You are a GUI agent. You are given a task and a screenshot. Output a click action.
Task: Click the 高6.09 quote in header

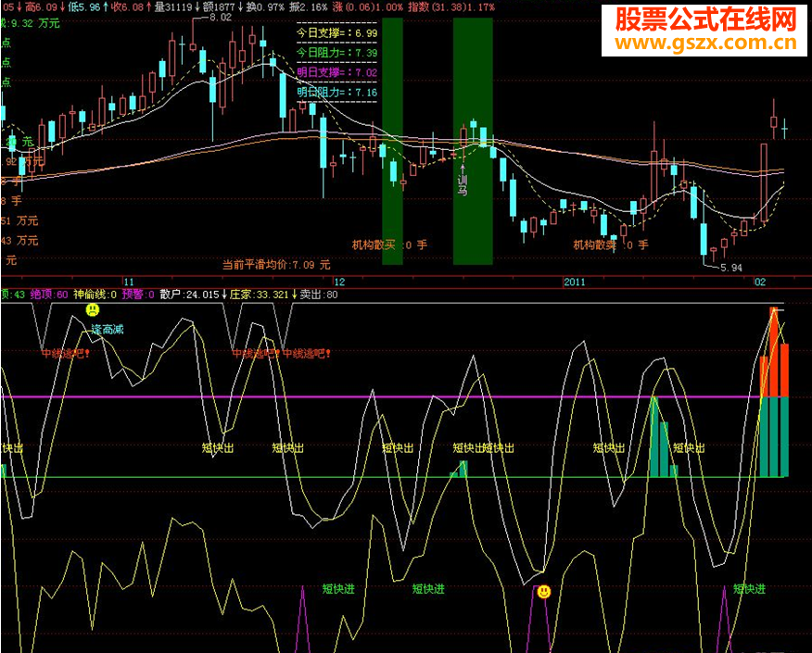click(x=41, y=6)
